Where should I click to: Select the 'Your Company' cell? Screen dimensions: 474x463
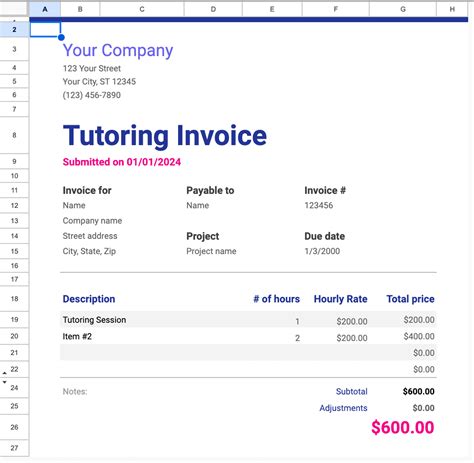(118, 50)
